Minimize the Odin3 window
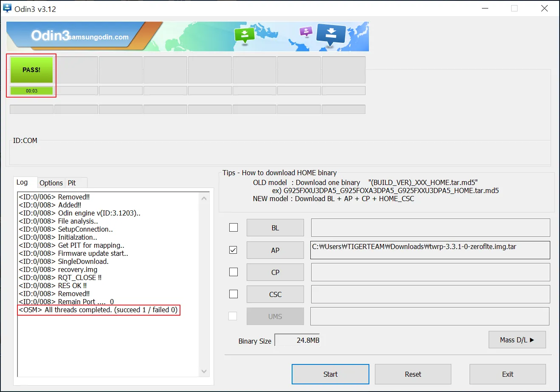The height and width of the screenshot is (392, 560). 485,8
